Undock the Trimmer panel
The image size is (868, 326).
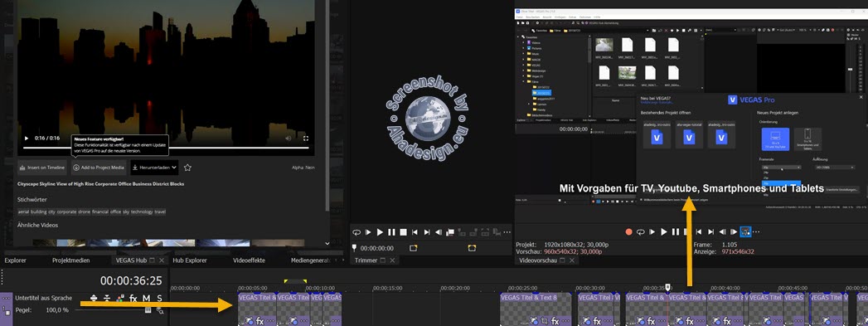point(382,260)
